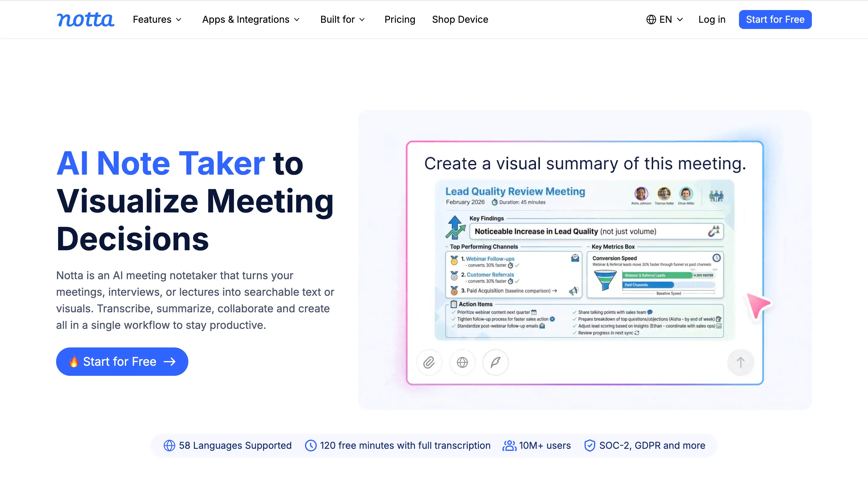Click the magnet icon in Key Findings box
Viewport: 868px width, 494px height.
click(714, 231)
